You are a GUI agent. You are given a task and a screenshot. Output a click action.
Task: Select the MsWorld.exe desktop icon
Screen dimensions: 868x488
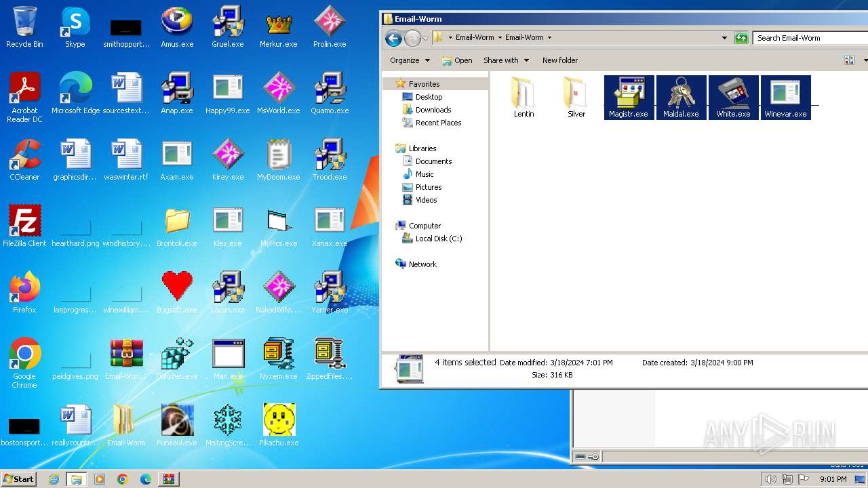[279, 94]
